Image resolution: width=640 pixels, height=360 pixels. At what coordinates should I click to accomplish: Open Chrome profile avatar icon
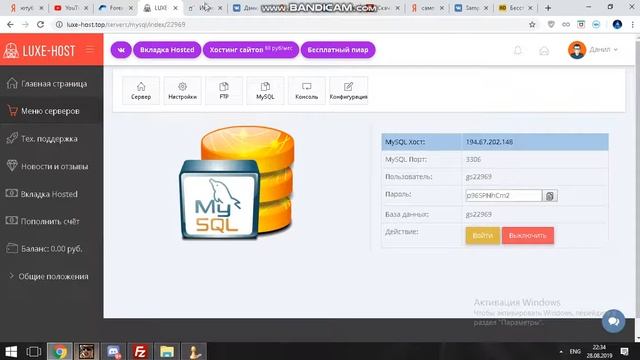[617, 24]
